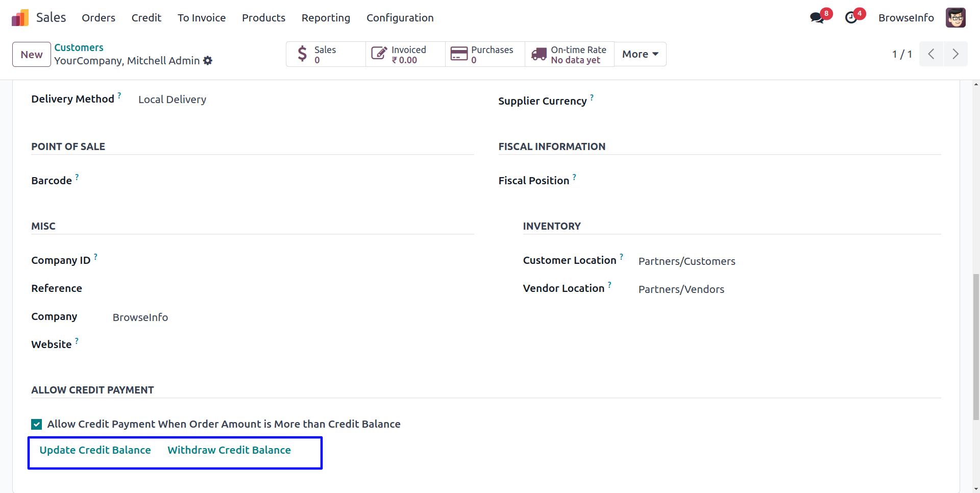Viewport: 980px width, 493px height.
Task: Click Update Credit Balance button
Action: (95, 450)
